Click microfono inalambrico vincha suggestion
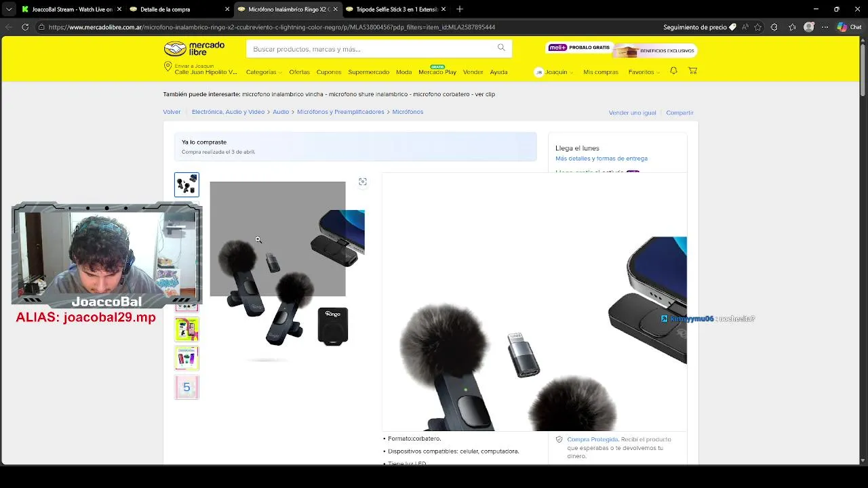This screenshot has height=488, width=868. [x=282, y=94]
